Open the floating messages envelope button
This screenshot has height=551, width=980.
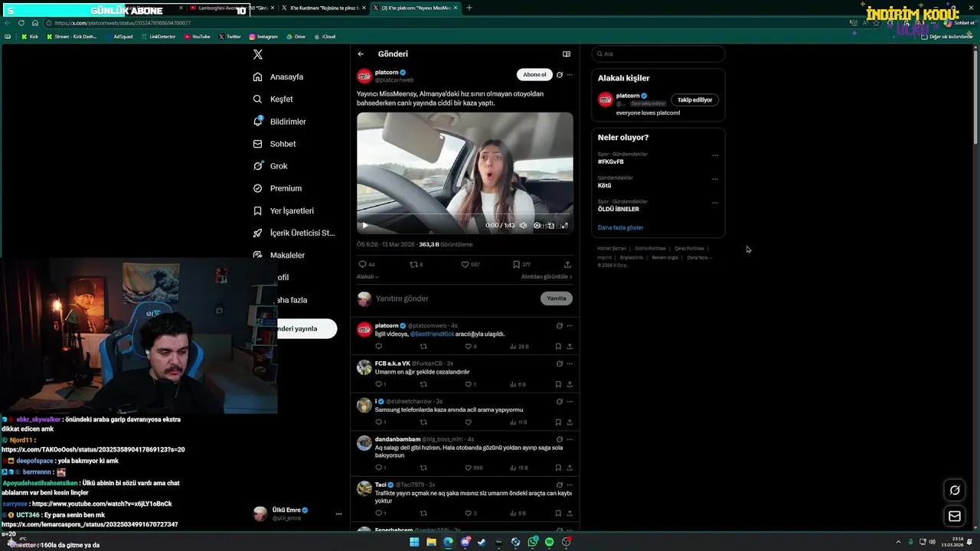955,517
